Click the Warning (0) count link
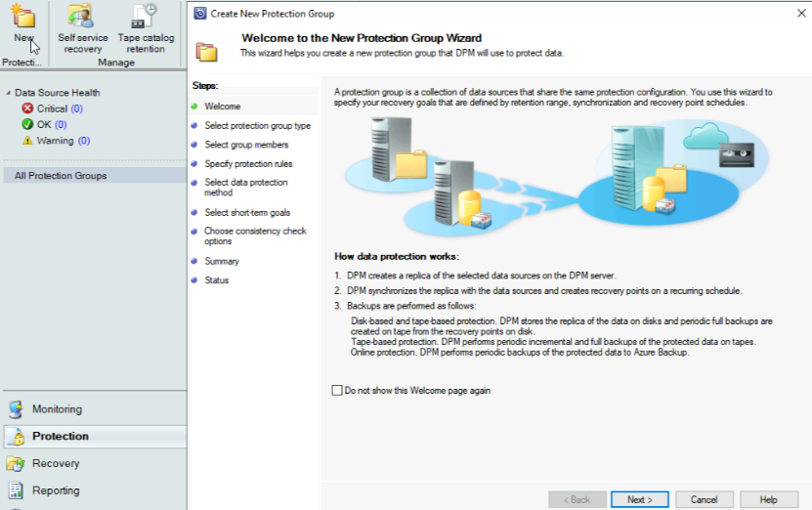812x510 pixels. pyautogui.click(x=84, y=141)
